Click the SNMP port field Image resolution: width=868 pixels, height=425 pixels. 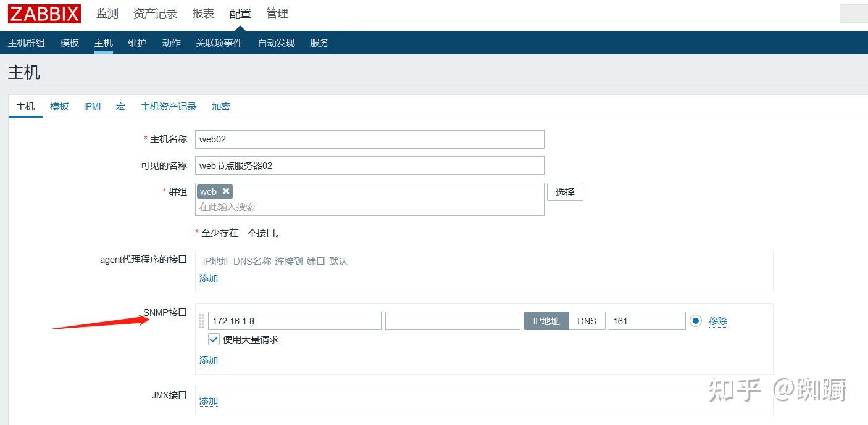point(647,321)
